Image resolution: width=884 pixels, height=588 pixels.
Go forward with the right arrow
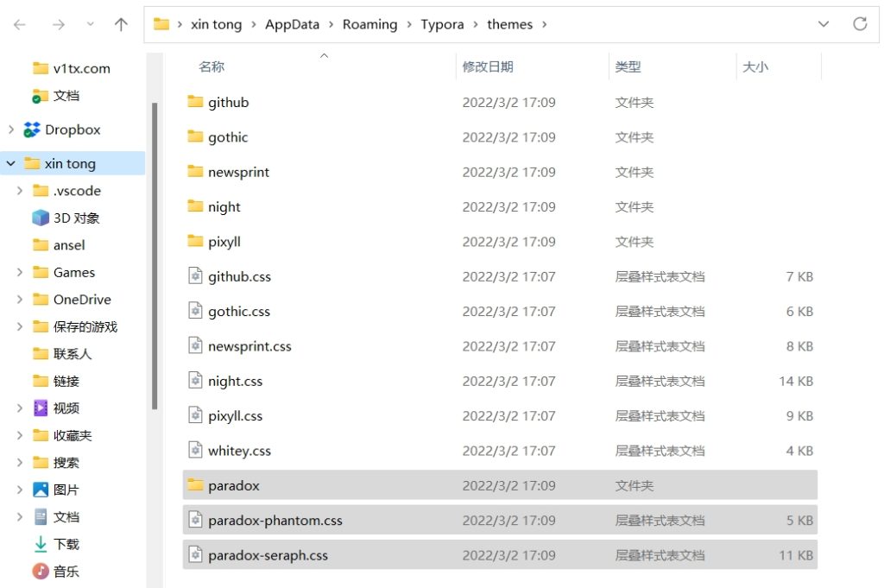click(x=59, y=25)
